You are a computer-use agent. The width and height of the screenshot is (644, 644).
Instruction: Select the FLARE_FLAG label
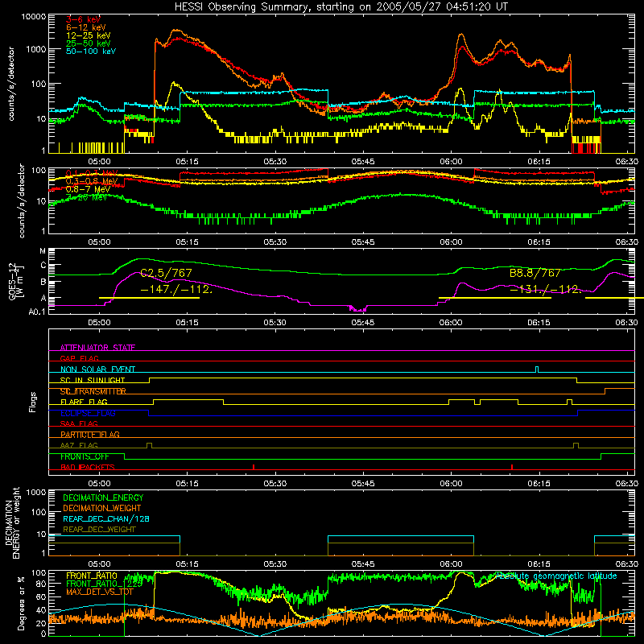[x=84, y=402]
